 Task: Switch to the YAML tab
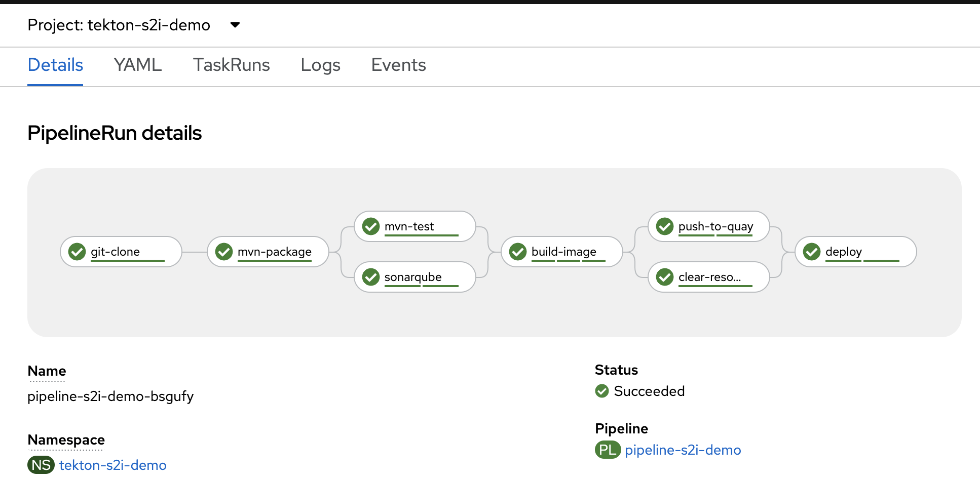point(137,65)
